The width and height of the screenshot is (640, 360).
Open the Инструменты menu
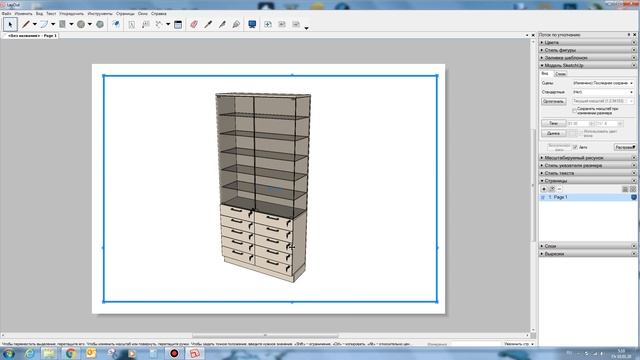coord(100,13)
